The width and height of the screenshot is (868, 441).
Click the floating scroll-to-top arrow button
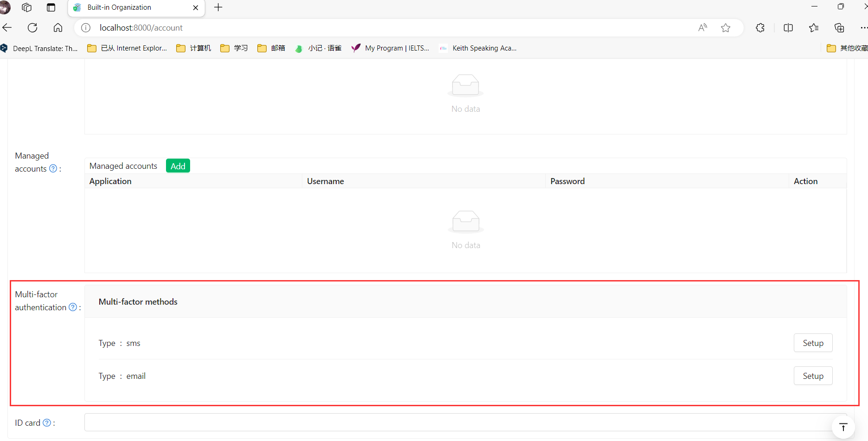click(843, 427)
